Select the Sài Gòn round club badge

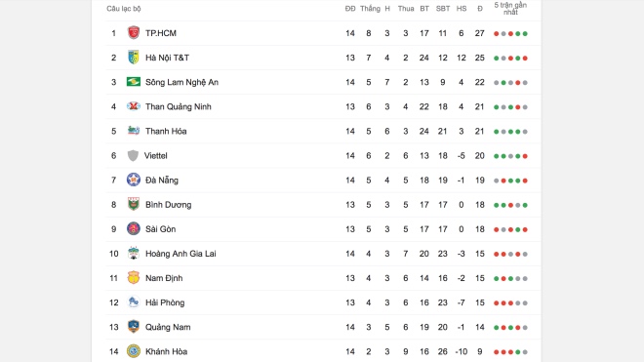coord(134,229)
